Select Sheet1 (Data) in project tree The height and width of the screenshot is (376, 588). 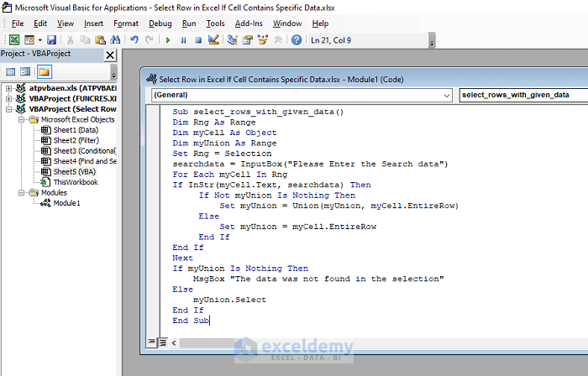76,130
